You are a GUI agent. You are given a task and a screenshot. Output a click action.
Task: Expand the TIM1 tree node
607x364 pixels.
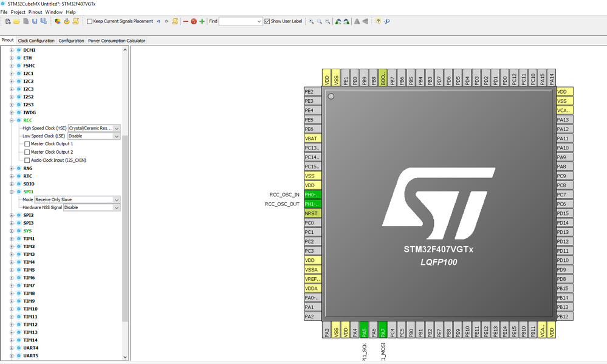(x=12, y=239)
